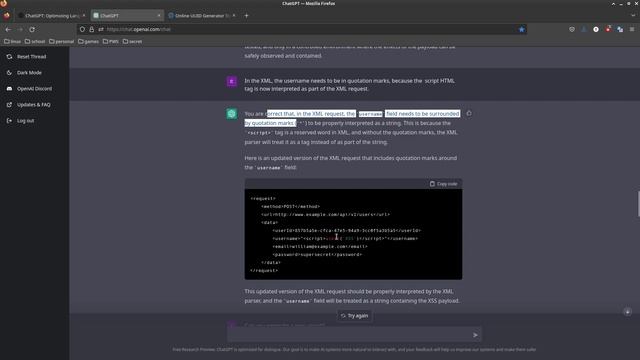
Task: Switch to ChatGPT: Optimizing Language tab
Action: [52, 16]
